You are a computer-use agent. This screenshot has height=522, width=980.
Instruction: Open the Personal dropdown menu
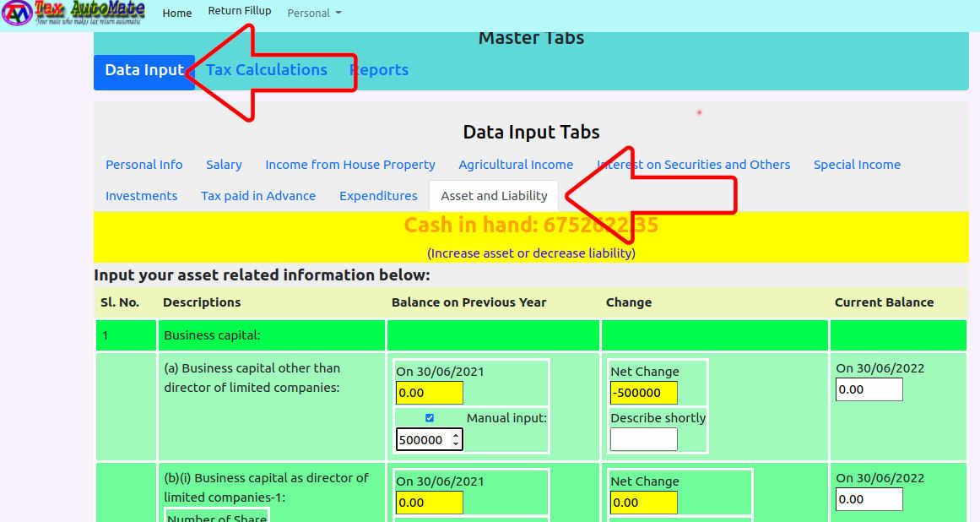(x=314, y=13)
